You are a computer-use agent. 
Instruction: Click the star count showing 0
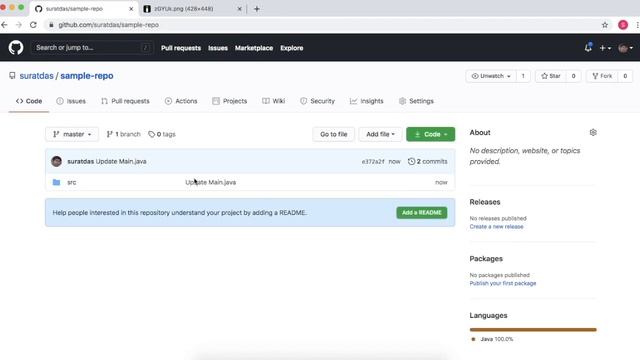pos(573,76)
